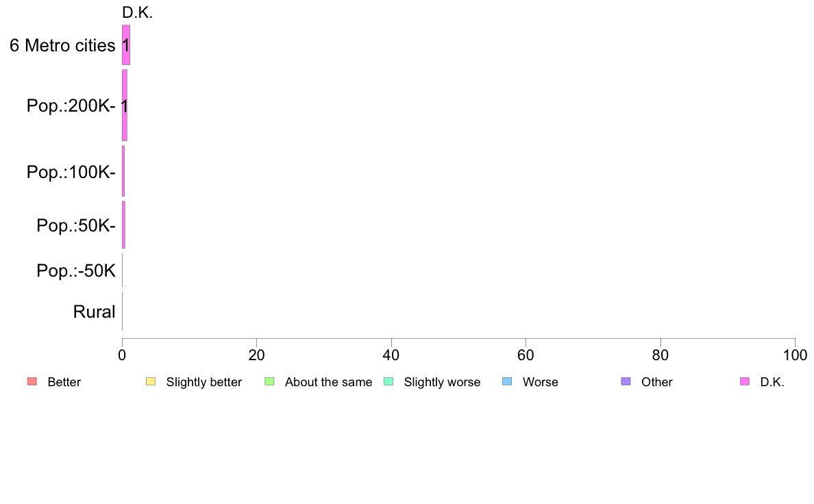The width and height of the screenshot is (814, 504).
Task: Select the Pop.:50K- pink bar
Action: 123,225
